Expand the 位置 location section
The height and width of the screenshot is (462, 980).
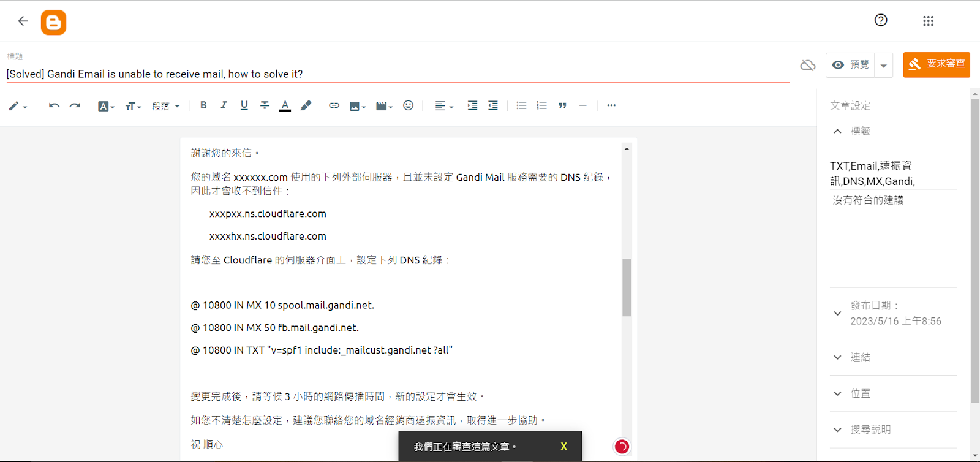click(x=837, y=393)
